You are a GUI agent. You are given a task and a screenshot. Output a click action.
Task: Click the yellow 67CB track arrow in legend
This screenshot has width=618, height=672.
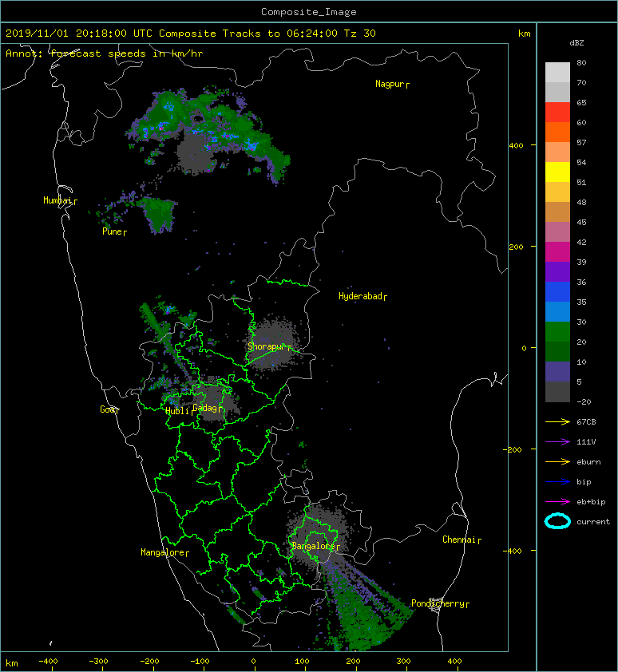pos(557,422)
